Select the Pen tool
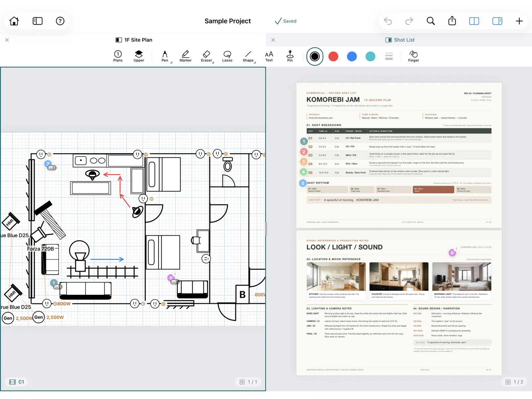532x399 pixels. (165, 56)
